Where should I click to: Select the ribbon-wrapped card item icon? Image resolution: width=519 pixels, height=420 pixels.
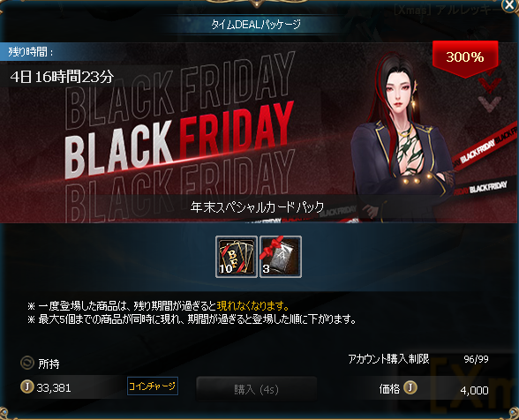[281, 257]
